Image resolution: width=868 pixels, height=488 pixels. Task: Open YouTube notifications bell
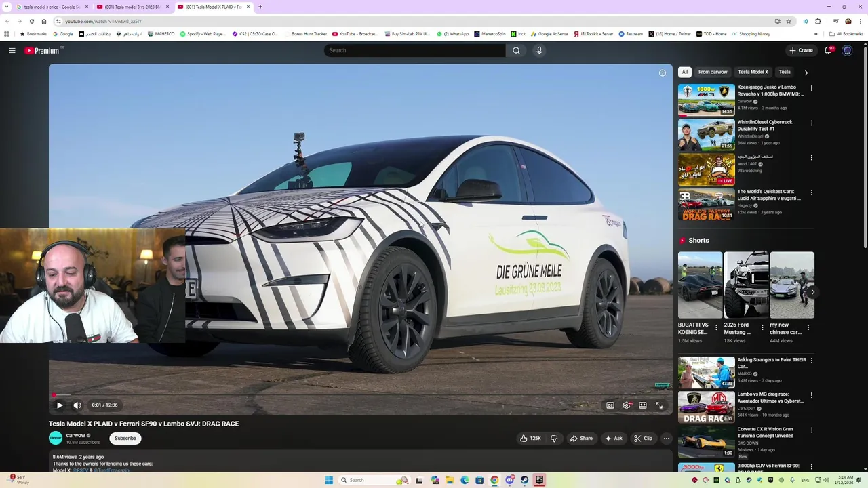click(x=829, y=50)
